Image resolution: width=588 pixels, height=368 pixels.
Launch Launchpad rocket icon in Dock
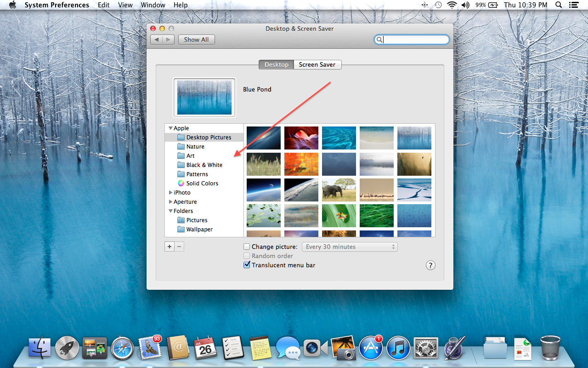(x=67, y=348)
